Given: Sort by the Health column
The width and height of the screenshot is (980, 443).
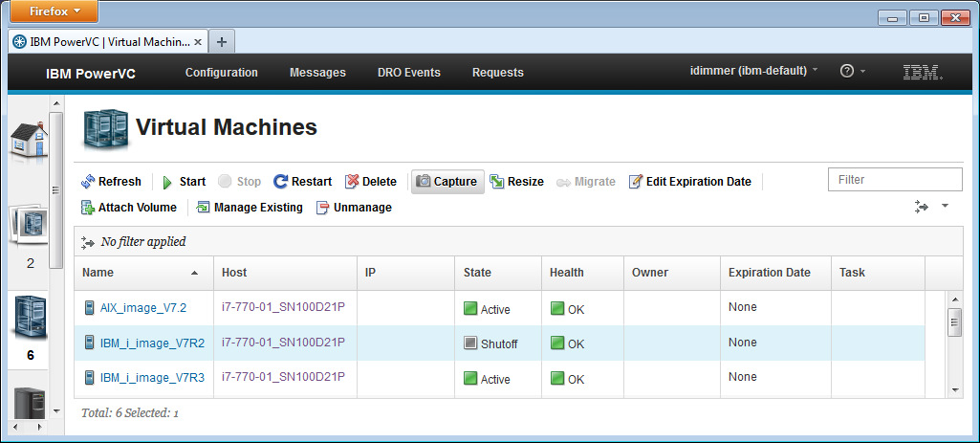Looking at the screenshot, I should point(582,273).
